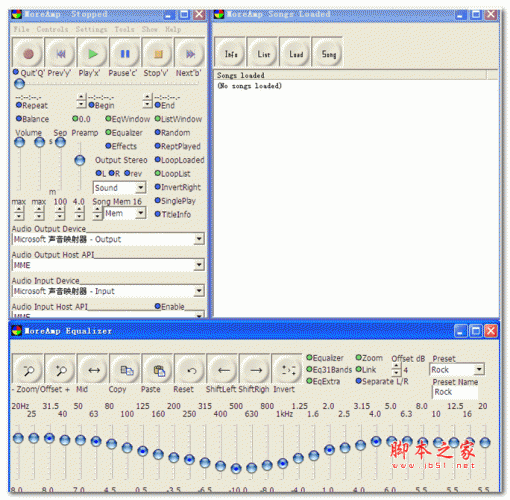Click the MoreAmp Songs Loaded title bar icon
The width and height of the screenshot is (510, 500).
point(219,14)
